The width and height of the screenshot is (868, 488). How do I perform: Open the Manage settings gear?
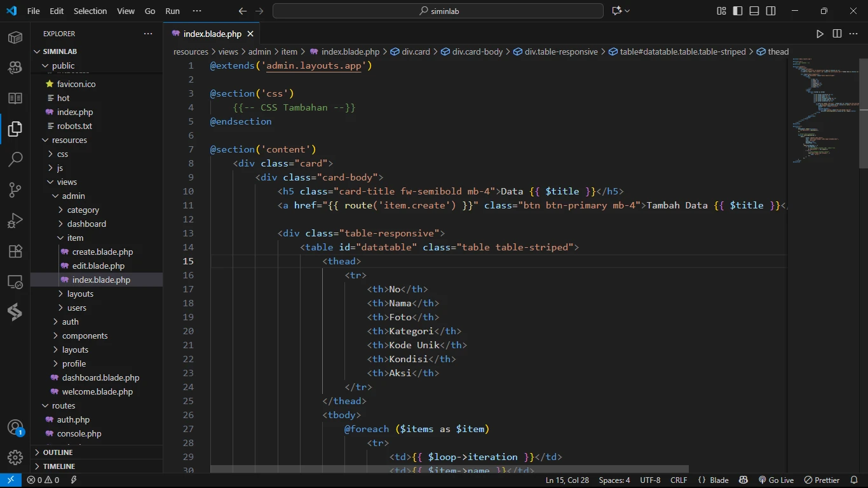coord(15,457)
